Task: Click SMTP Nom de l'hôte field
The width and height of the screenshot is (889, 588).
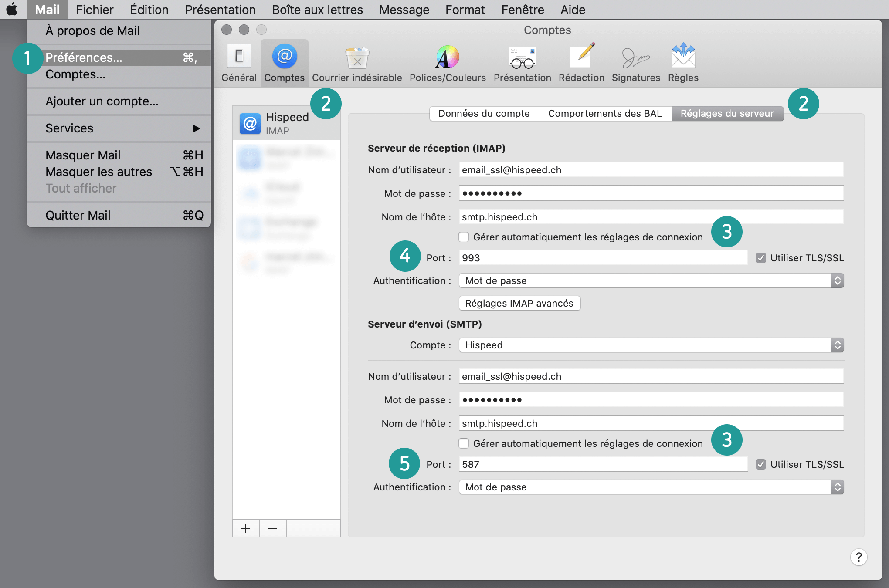Action: point(651,423)
